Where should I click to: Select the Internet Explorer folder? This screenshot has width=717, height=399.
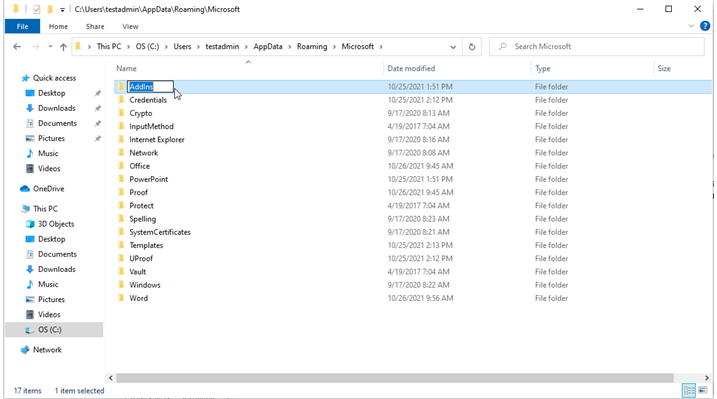tap(157, 139)
